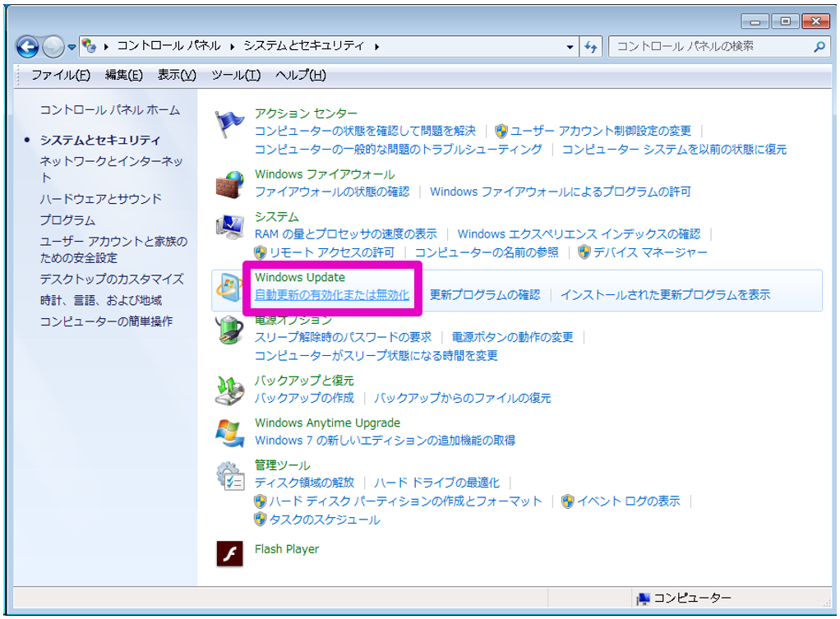This screenshot has width=840, height=619.
Task: Open デスクトップのカスタマイズ in sidebar
Action: click(x=112, y=279)
